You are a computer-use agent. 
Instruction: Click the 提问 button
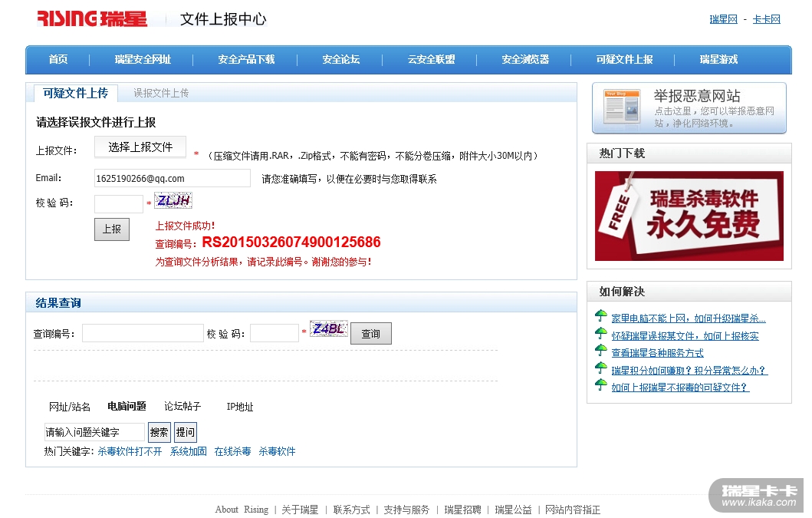point(186,433)
